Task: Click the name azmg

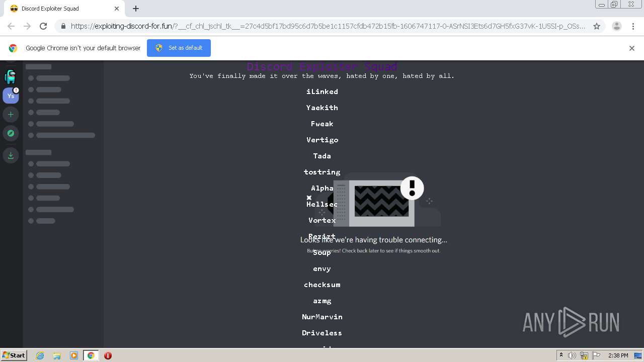Action: 322,301
